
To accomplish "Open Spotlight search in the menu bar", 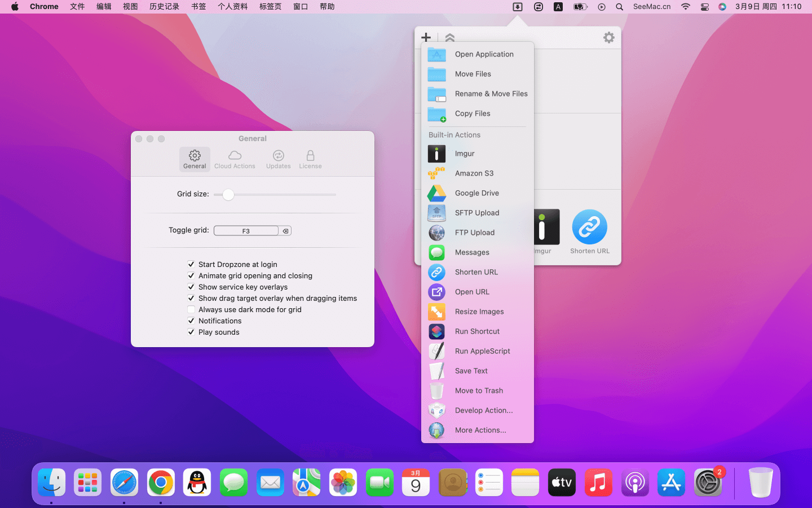I will tap(619, 7).
